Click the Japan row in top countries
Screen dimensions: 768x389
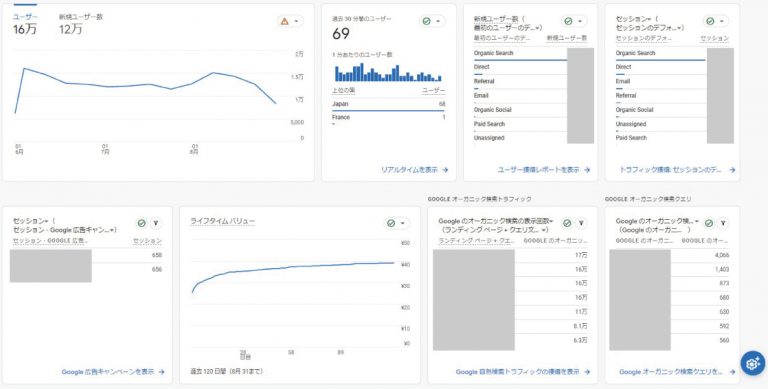point(388,104)
